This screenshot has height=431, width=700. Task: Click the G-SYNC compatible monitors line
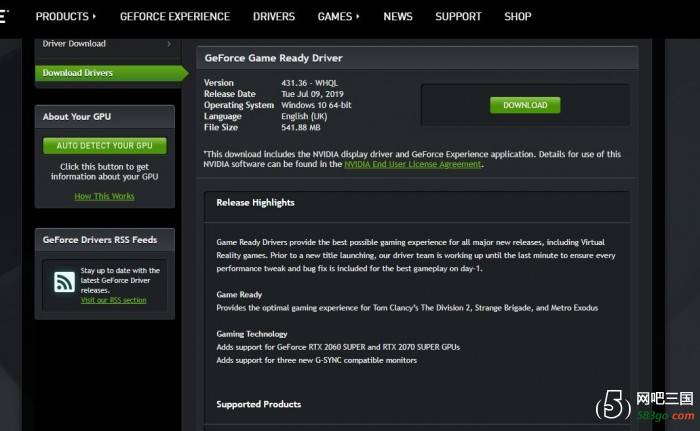(x=317, y=360)
